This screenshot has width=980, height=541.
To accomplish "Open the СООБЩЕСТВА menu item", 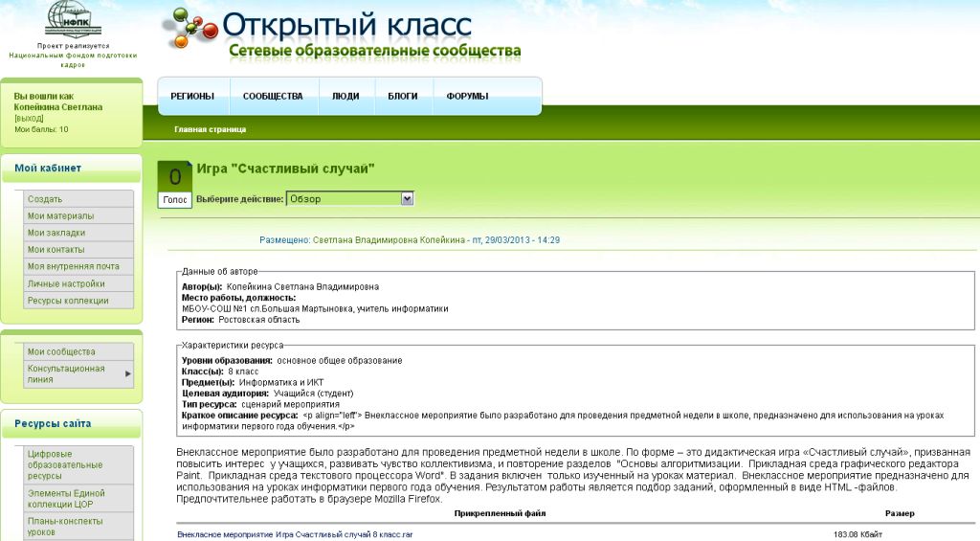I will [273, 96].
